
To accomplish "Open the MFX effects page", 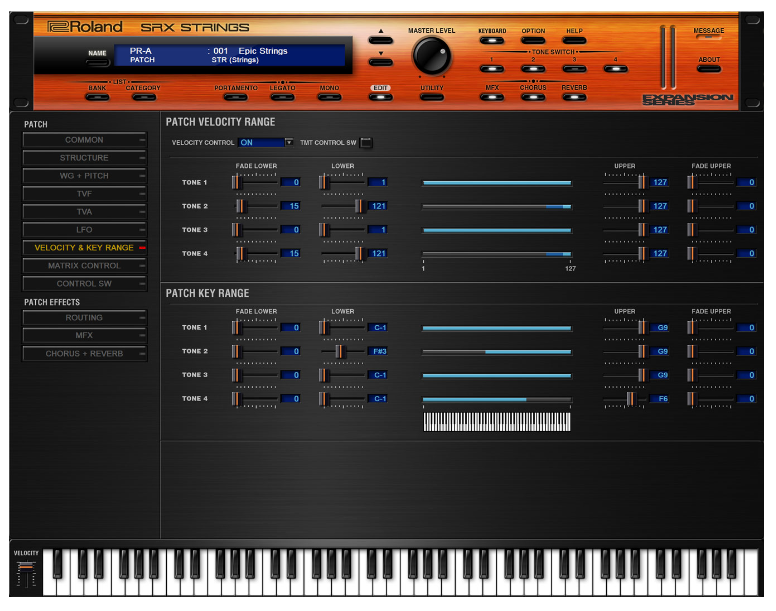I will (85, 335).
